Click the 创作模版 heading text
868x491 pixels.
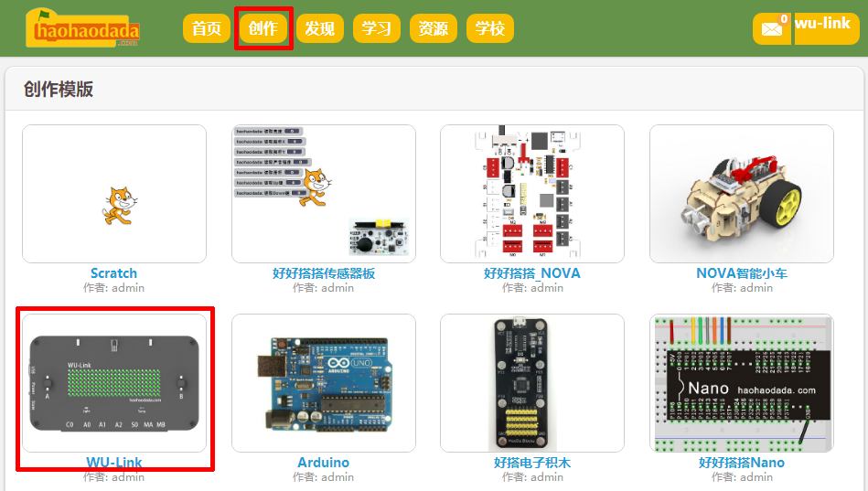click(x=59, y=89)
